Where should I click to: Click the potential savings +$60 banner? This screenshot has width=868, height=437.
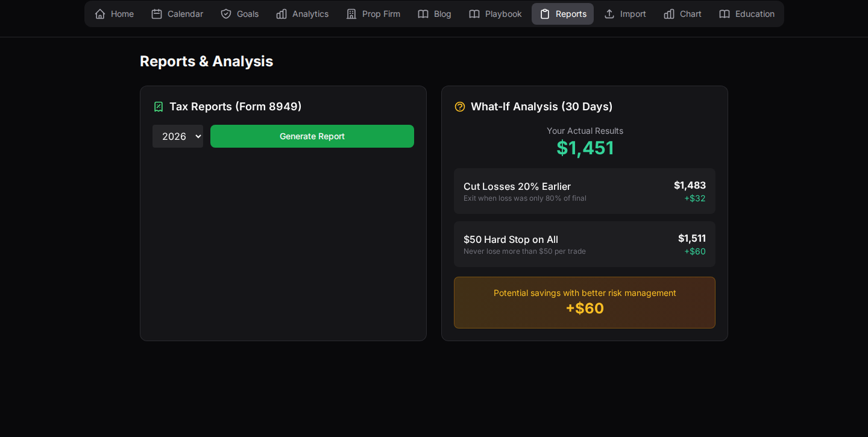coord(584,303)
